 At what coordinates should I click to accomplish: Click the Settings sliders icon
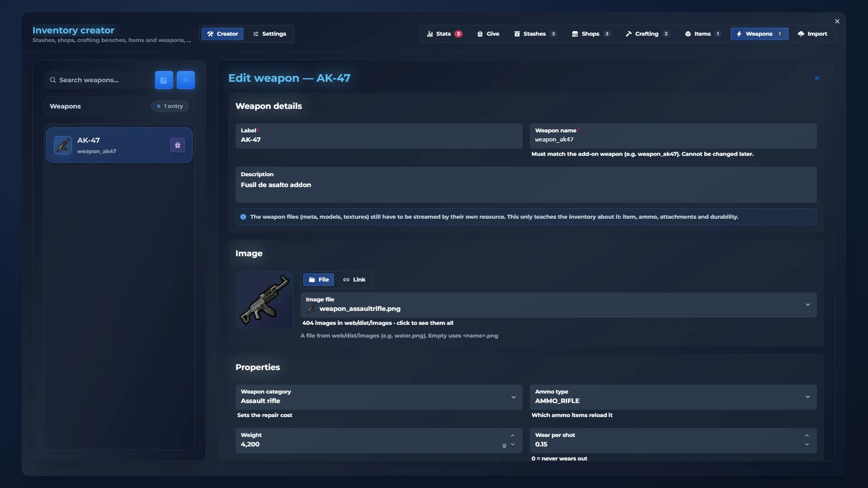pyautogui.click(x=256, y=34)
